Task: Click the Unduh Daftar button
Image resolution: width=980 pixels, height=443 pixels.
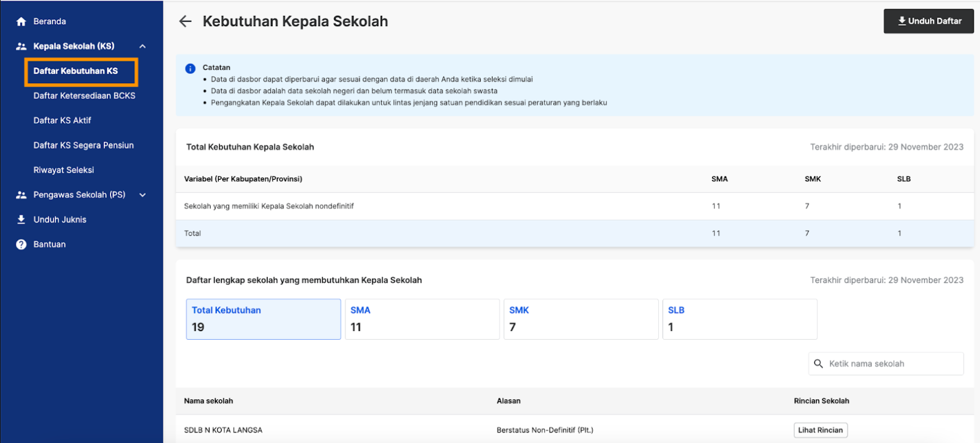Action: 929,21
